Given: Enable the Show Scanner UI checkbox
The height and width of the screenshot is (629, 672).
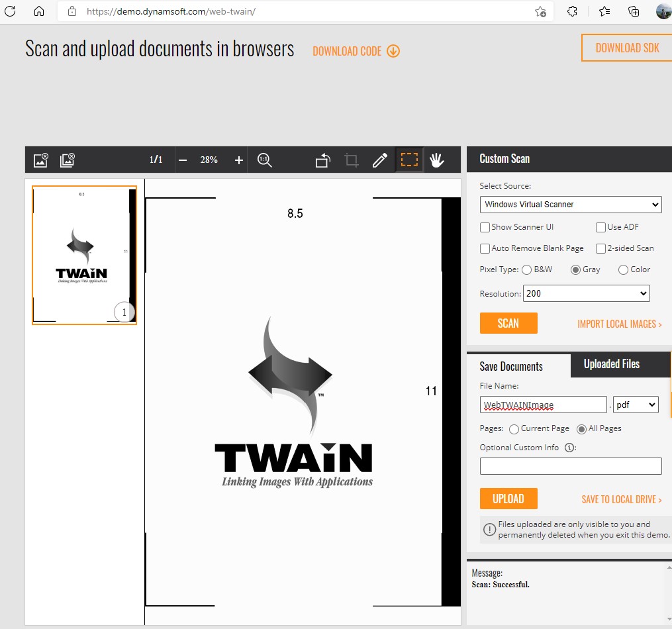Looking at the screenshot, I should 485,227.
